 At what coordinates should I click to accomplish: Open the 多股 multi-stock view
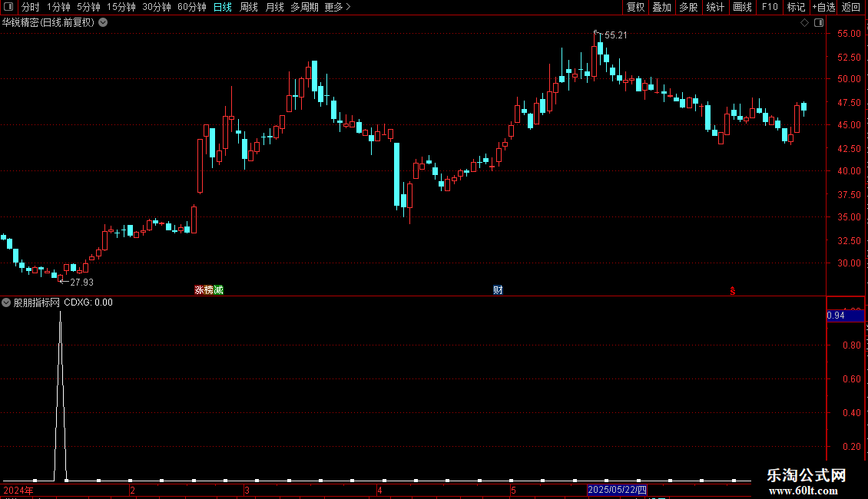click(x=689, y=7)
